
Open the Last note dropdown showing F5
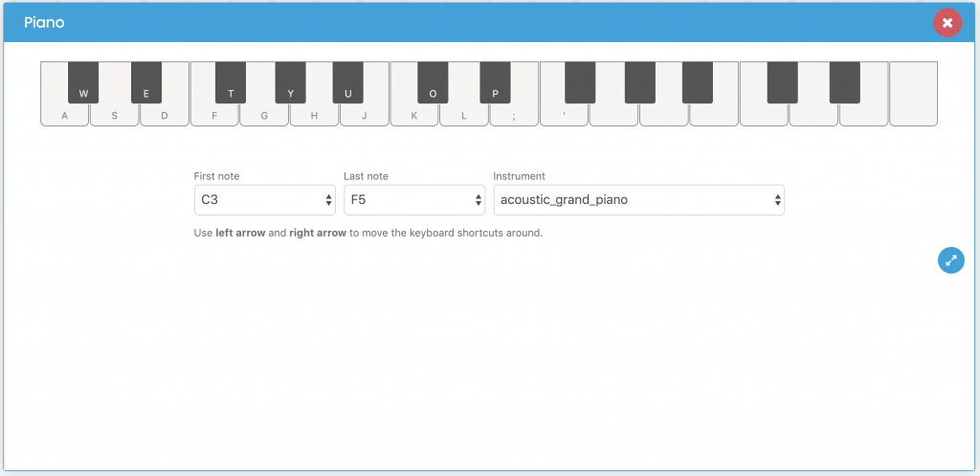coord(414,200)
